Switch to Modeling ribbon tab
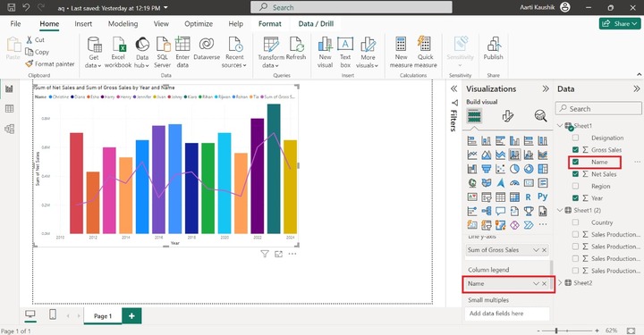Screen dimensions: 644x335 pos(123,24)
